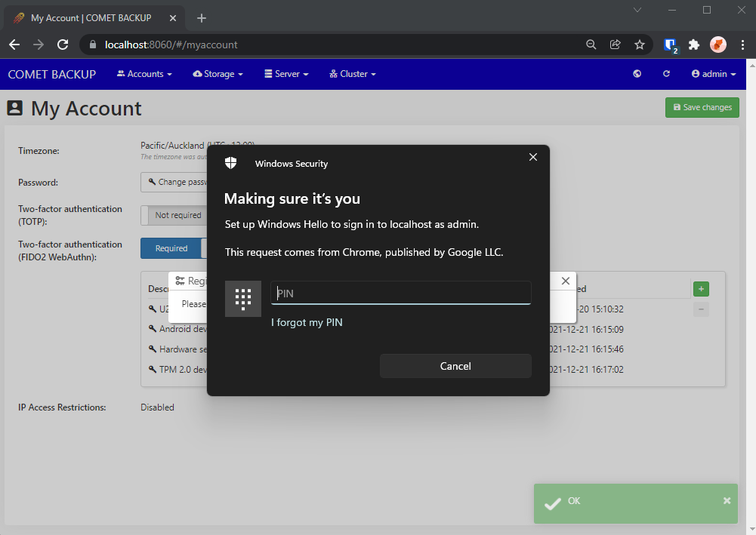Toggle FIDO2 WebAuthn to Required
This screenshot has height=535, width=756.
click(x=171, y=248)
